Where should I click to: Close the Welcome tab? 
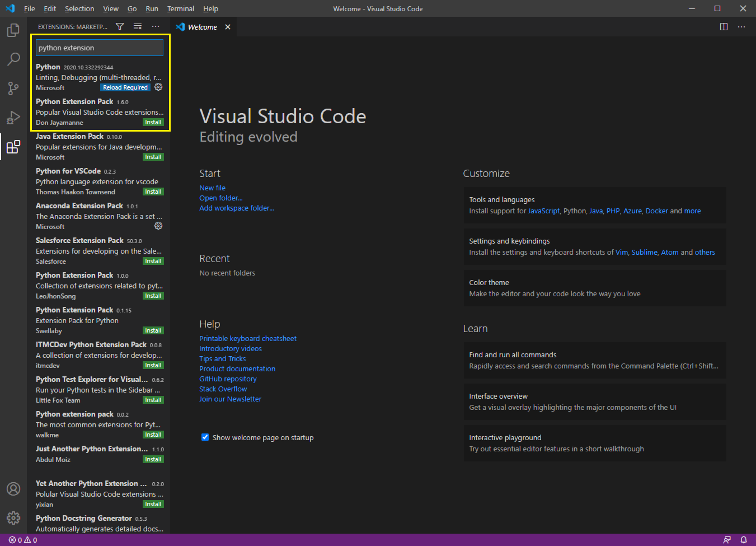point(228,27)
